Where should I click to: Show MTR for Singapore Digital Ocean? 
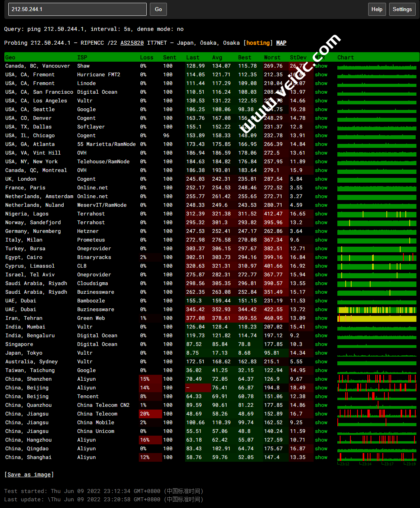coord(321,344)
